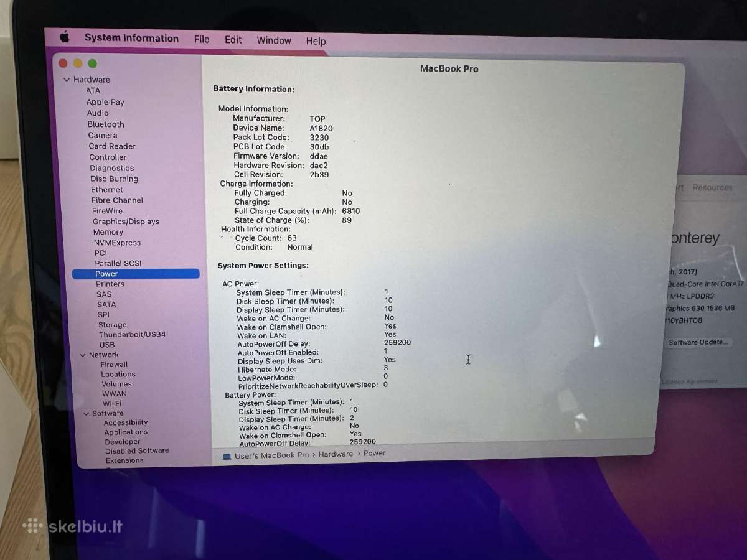Select ATA in the sidebar
Image resolution: width=747 pixels, height=560 pixels.
93,91
